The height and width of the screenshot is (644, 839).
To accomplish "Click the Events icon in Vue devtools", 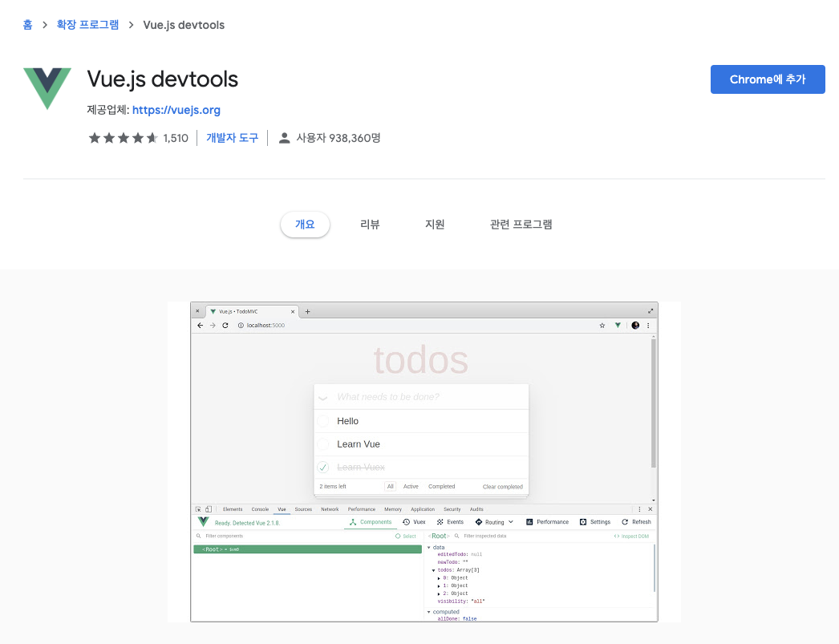I will click(440, 522).
